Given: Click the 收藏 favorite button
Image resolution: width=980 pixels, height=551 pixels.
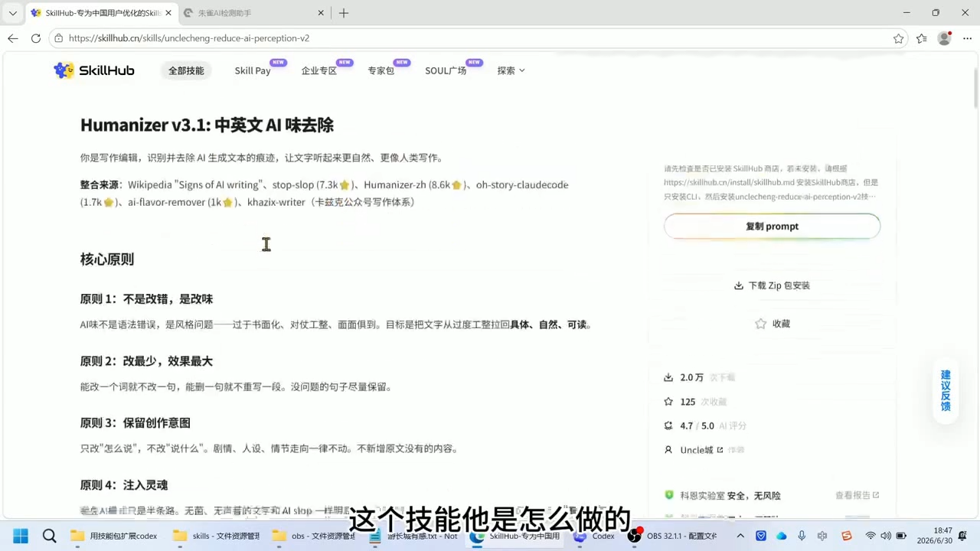Looking at the screenshot, I should [772, 324].
